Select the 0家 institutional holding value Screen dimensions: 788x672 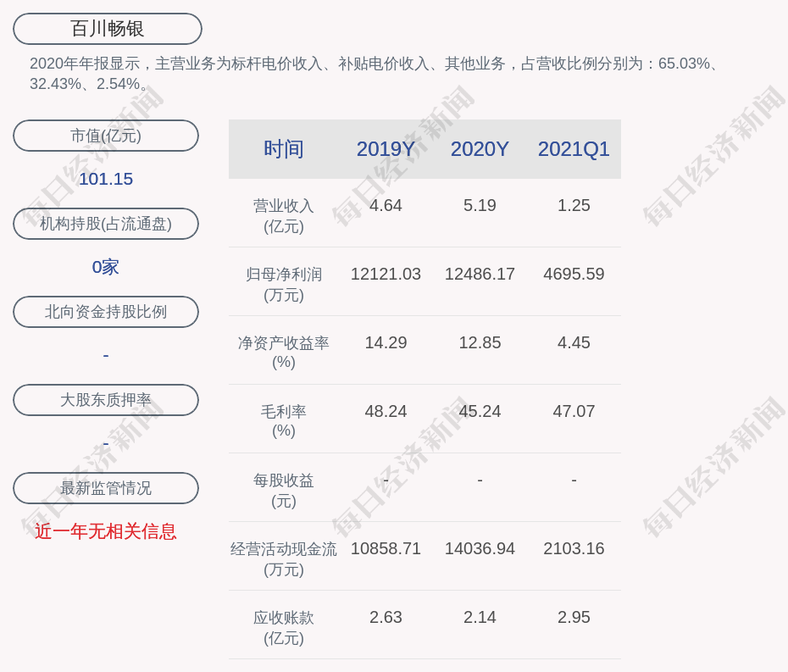click(106, 267)
